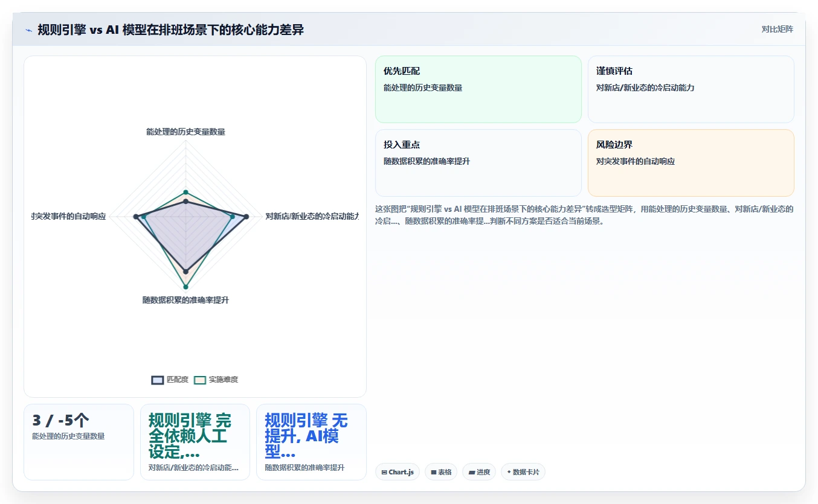Click the 对比矩阵 label in the header
The image size is (818, 504).
pyautogui.click(x=777, y=29)
